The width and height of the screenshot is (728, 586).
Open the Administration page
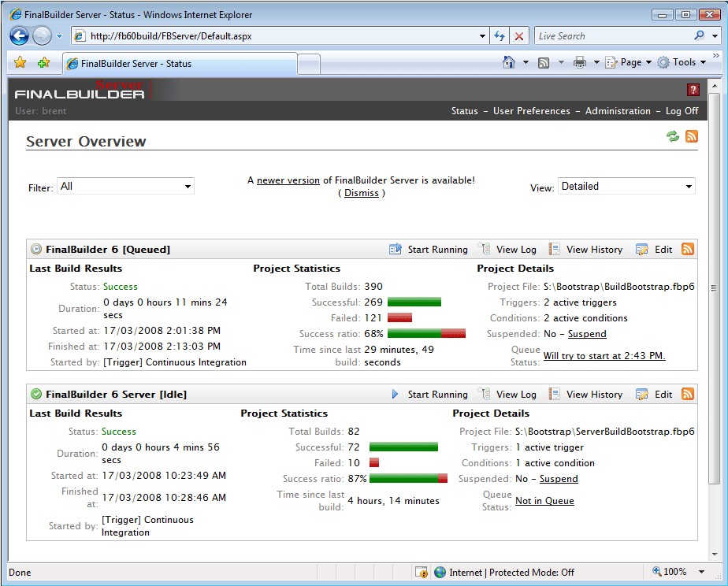pos(618,111)
